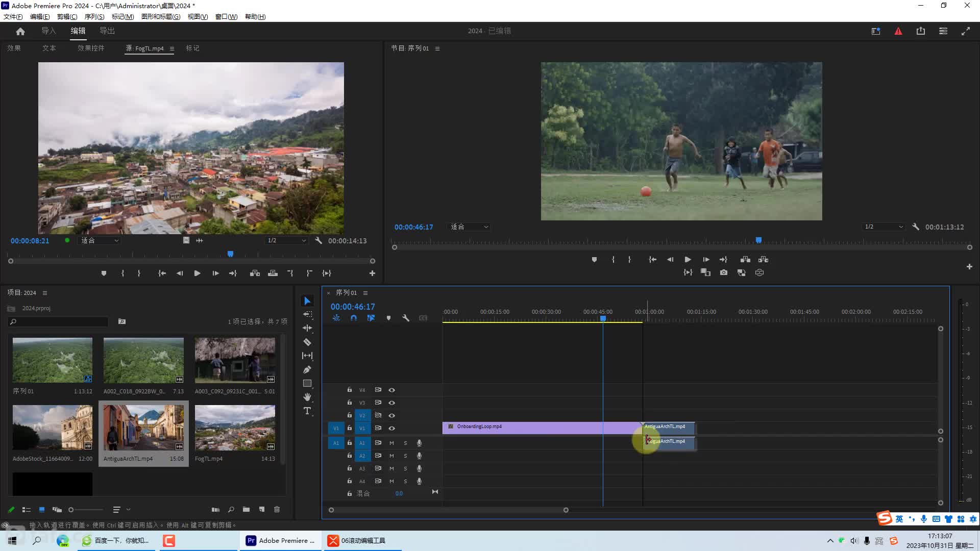Click Insert button in Source monitor
Image resolution: width=980 pixels, height=551 pixels.
point(255,273)
